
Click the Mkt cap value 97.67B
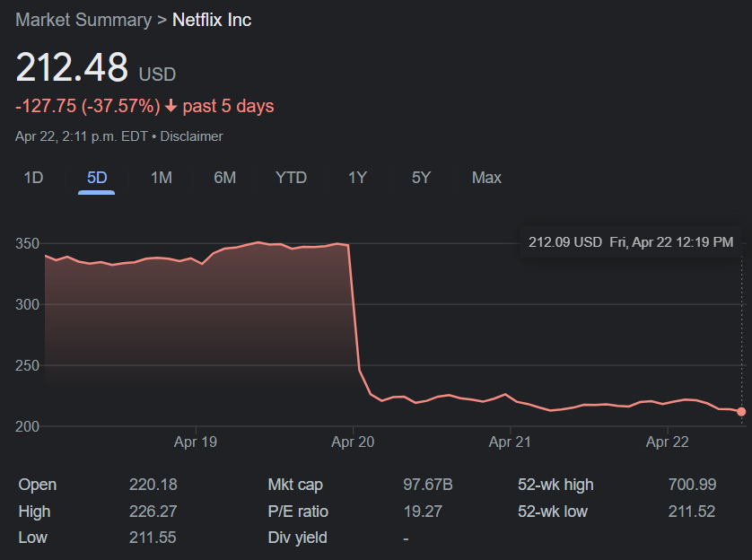click(x=428, y=485)
